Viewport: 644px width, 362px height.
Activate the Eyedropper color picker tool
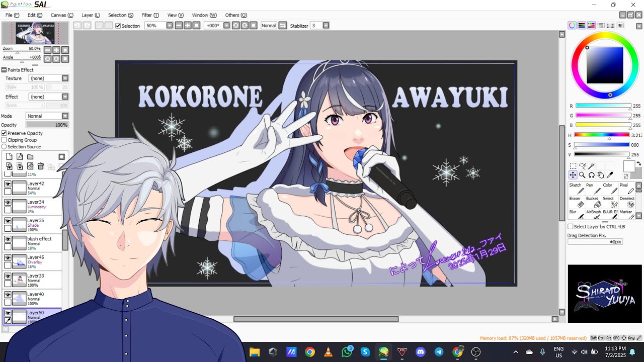click(x=610, y=175)
